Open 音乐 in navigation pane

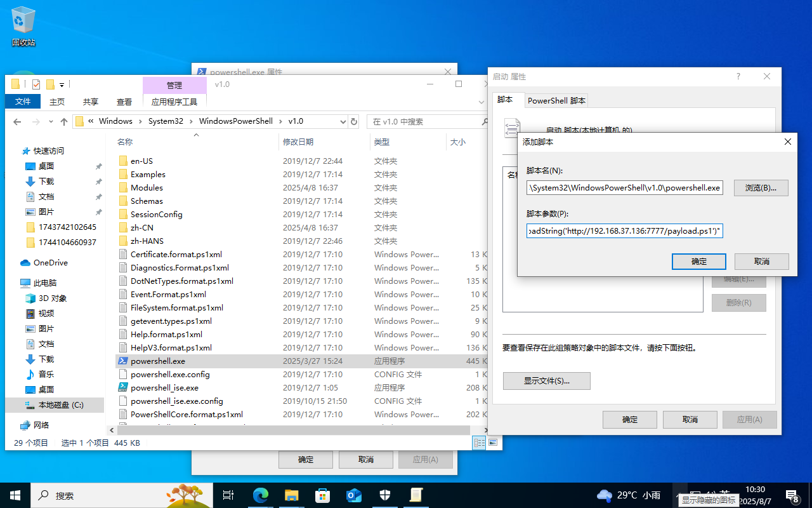tap(46, 374)
